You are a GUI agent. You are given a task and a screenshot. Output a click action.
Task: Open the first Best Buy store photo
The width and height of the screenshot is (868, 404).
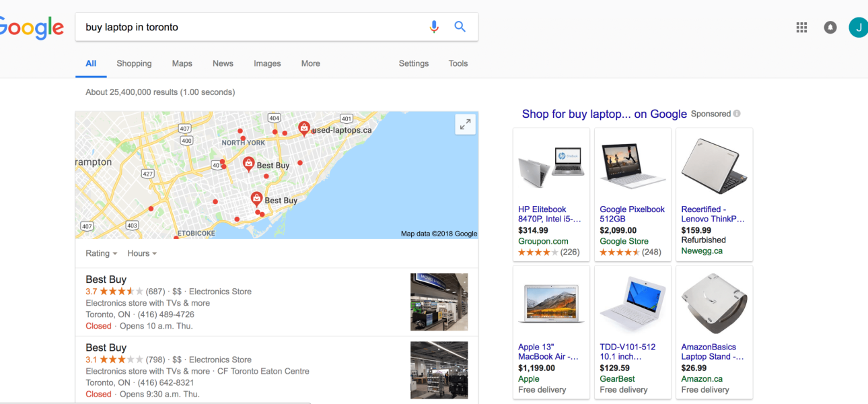click(x=439, y=302)
